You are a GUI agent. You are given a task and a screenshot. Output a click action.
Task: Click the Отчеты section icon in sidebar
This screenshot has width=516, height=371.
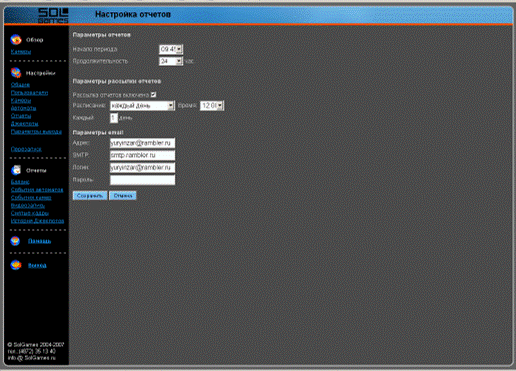[16, 170]
